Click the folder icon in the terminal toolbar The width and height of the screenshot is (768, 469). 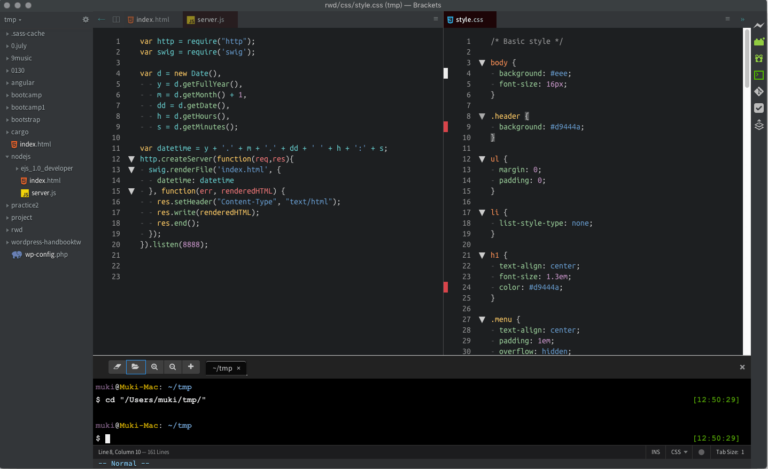point(135,367)
